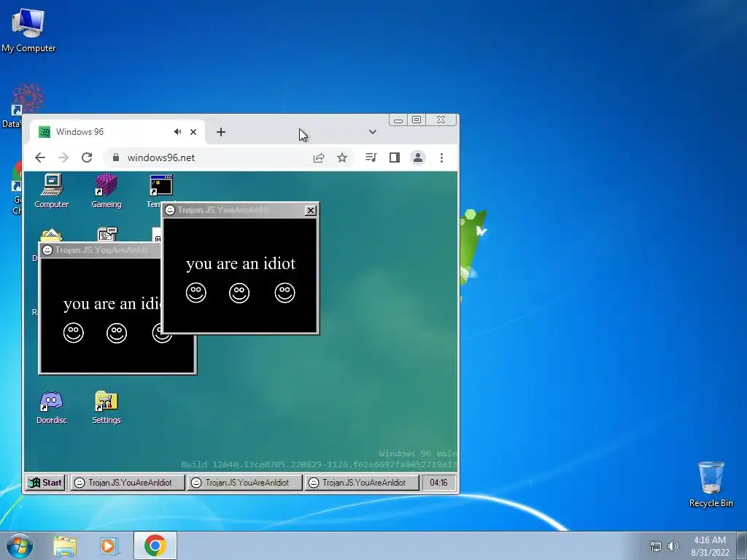Click Chrome icon in Windows taskbar
The height and width of the screenshot is (560, 747).
point(155,545)
